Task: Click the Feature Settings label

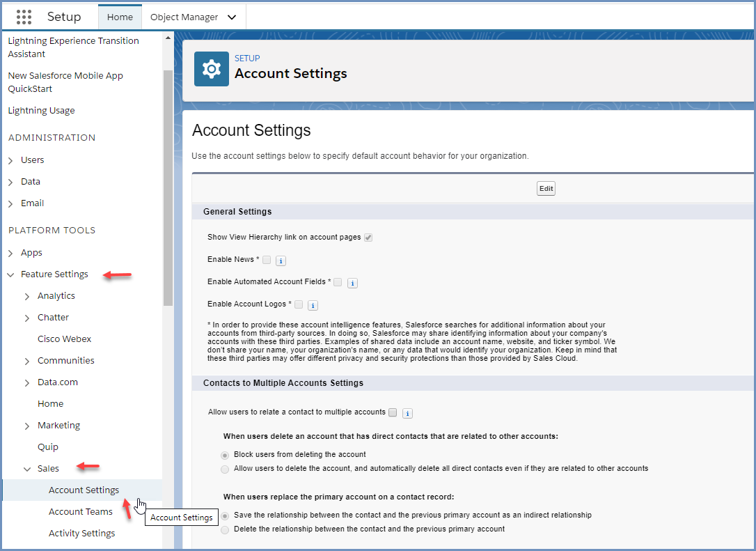Action: click(54, 274)
